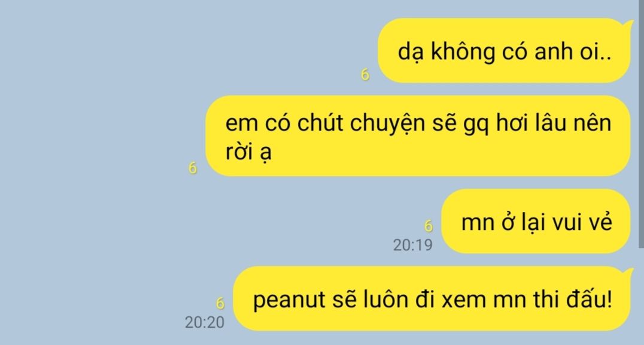Click "rời ạ" on the second message line
Screen dimensions: 644x345
(x=248, y=152)
